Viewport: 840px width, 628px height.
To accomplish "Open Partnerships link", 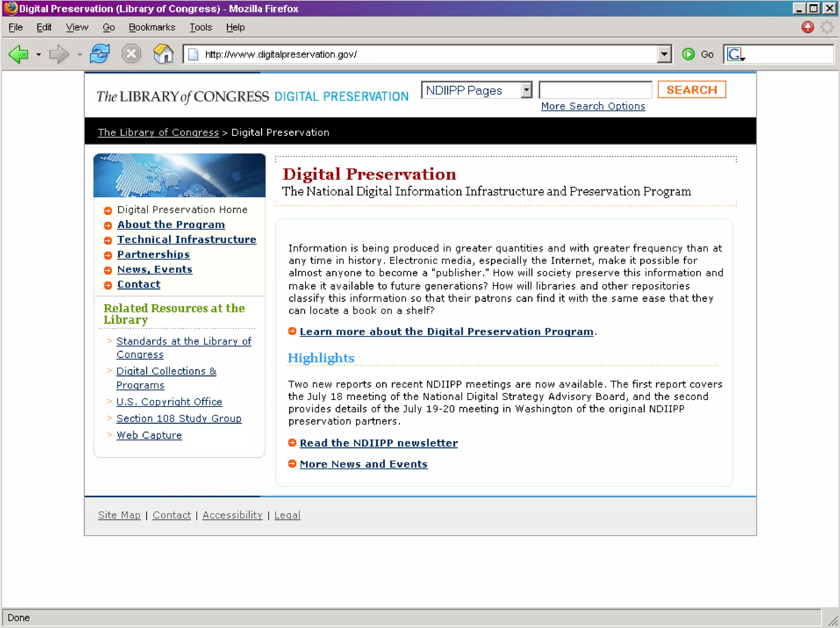I will pyautogui.click(x=153, y=254).
